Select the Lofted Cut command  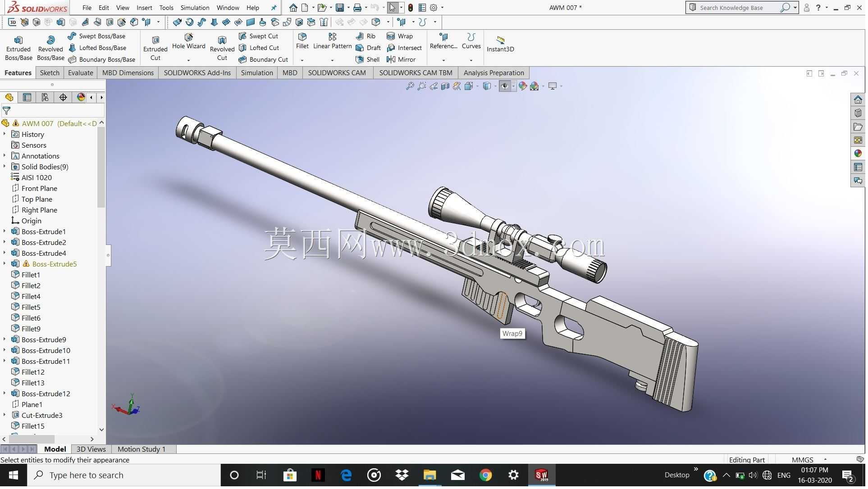pos(259,48)
